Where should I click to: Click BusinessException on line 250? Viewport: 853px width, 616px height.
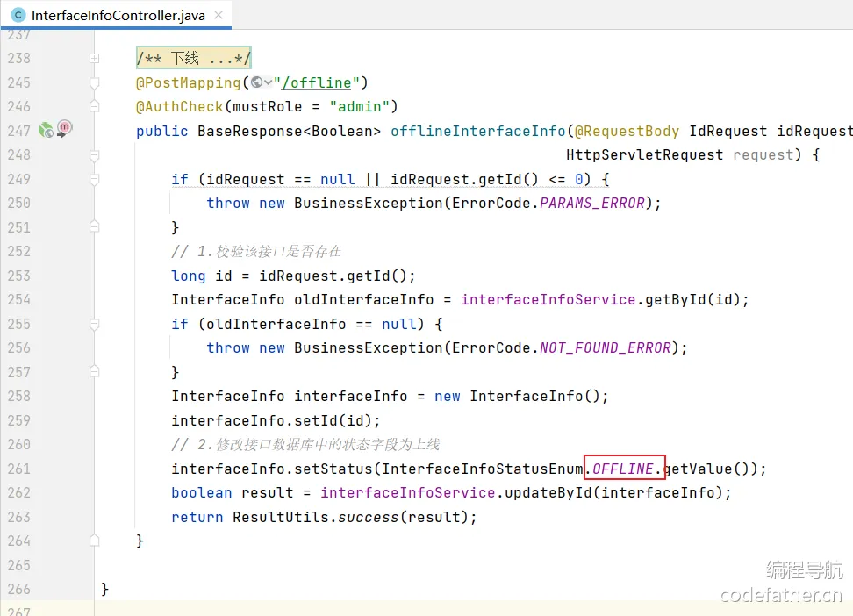(x=369, y=203)
